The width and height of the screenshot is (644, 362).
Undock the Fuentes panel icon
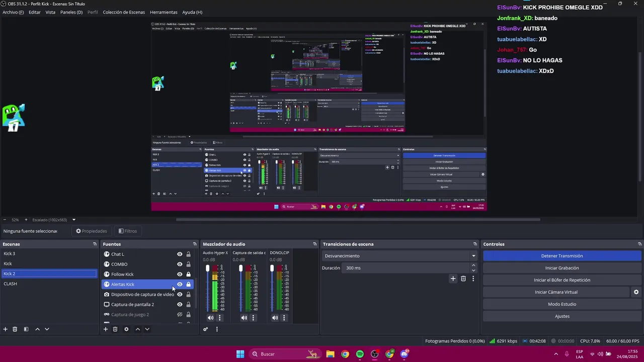[x=195, y=244]
